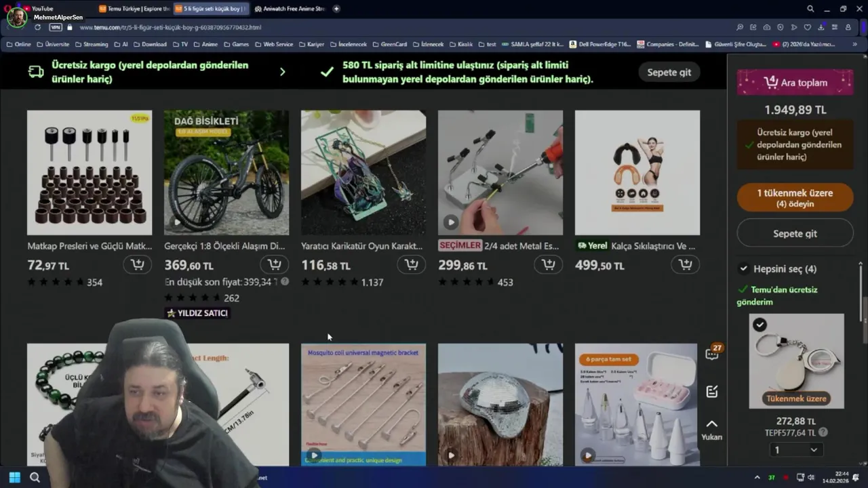Open the browser tab search magnifier
The height and width of the screenshot is (488, 868).
[810, 9]
